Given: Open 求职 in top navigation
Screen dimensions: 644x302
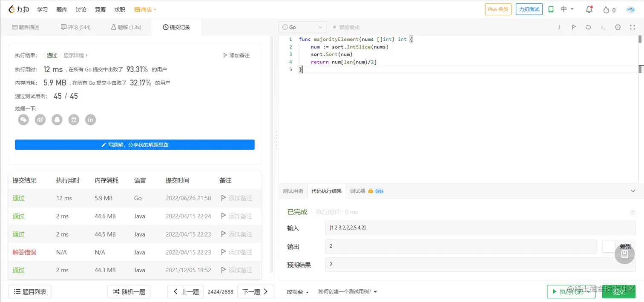Looking at the screenshot, I should [120, 9].
